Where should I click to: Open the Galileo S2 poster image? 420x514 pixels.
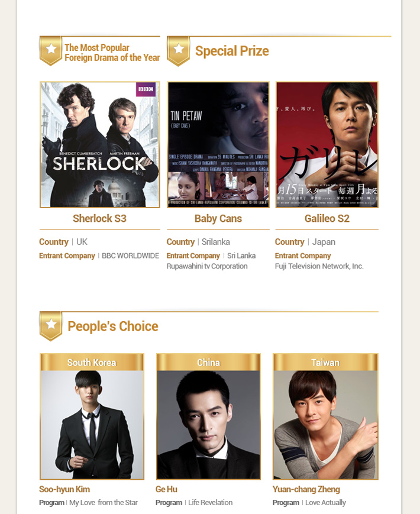tap(327, 144)
